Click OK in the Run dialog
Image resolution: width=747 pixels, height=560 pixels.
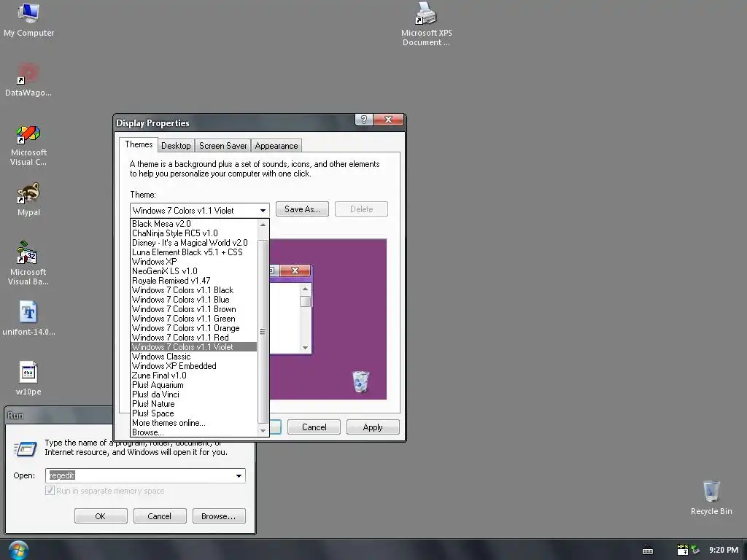(x=101, y=516)
